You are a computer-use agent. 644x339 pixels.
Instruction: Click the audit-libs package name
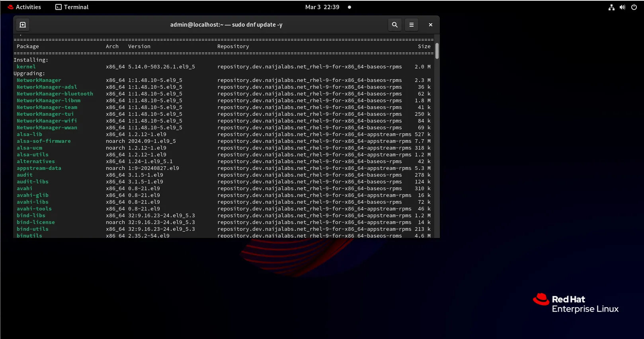[x=33, y=182]
